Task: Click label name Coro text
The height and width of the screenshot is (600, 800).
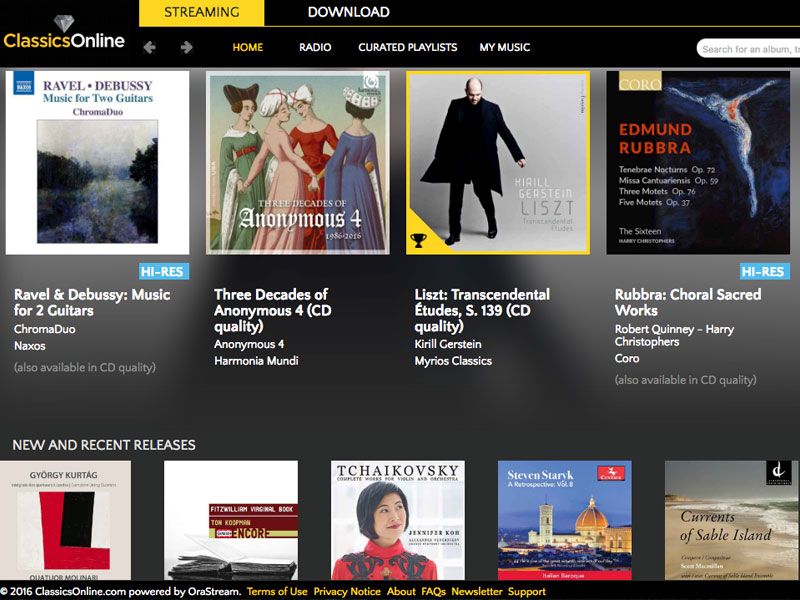Action: [627, 359]
